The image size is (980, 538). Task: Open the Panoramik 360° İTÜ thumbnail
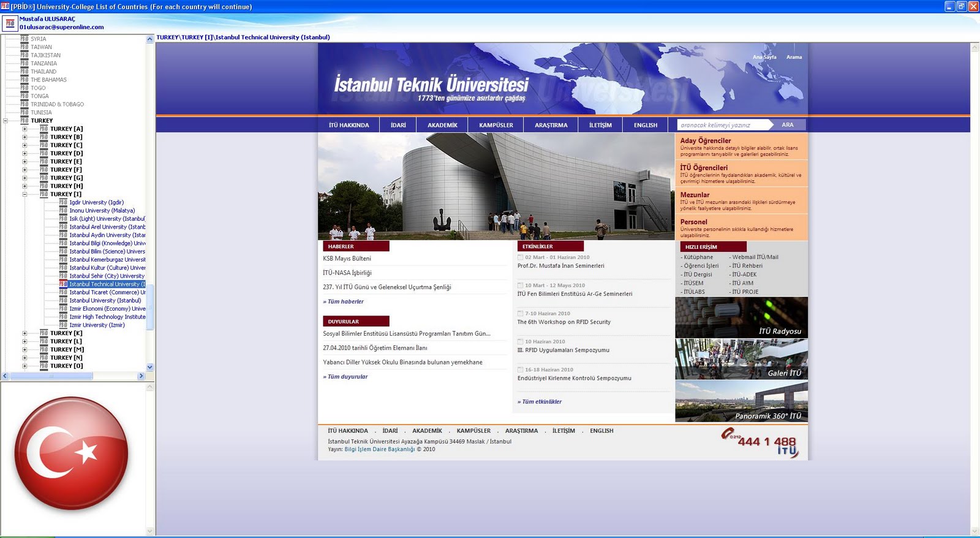pos(741,402)
